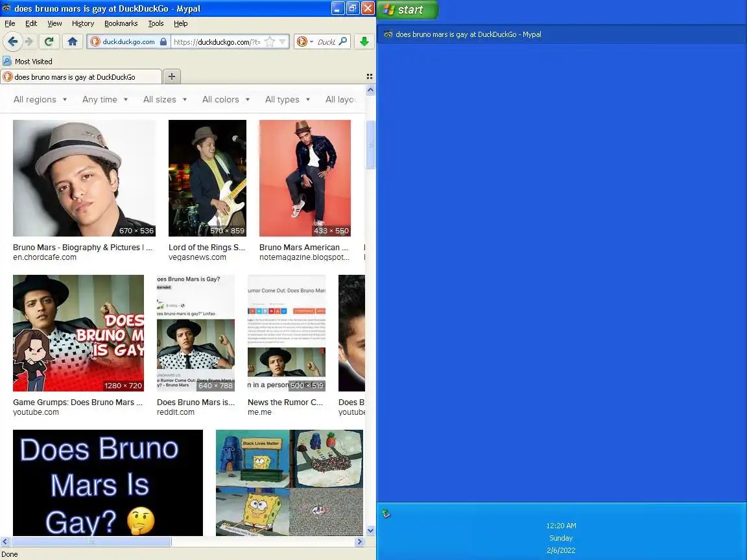Screen dimensions: 747x560
Task: Open the Edit menu
Action: 31,23
